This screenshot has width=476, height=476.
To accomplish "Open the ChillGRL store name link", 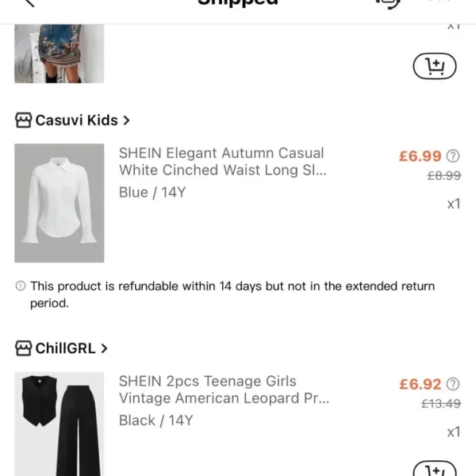I will (x=65, y=348).
